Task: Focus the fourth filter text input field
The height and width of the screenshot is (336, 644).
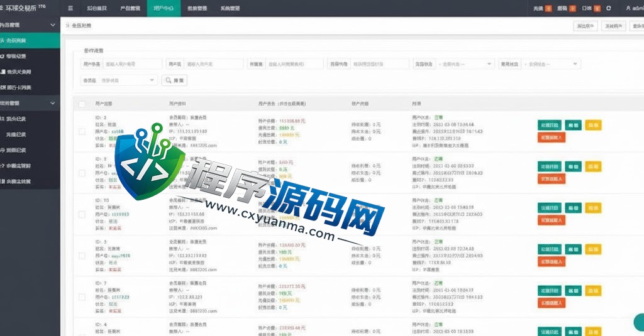Action: click(380, 64)
